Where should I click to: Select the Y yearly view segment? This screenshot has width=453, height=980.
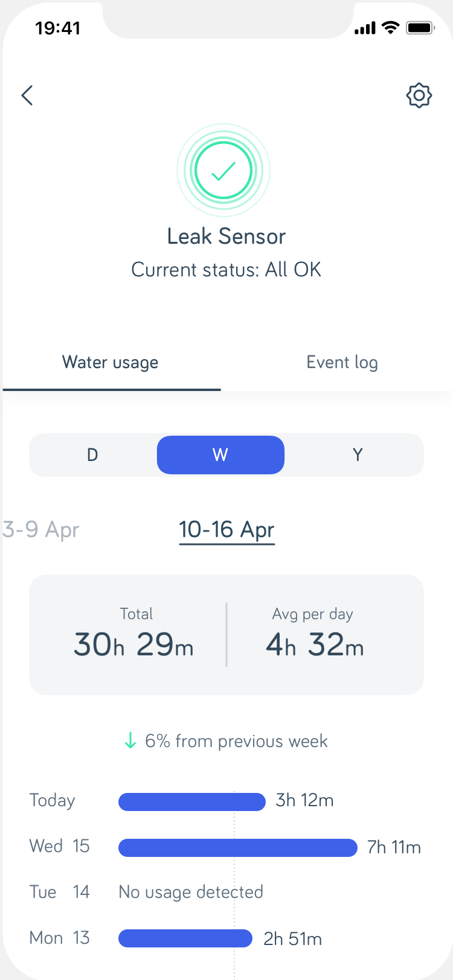tap(358, 455)
